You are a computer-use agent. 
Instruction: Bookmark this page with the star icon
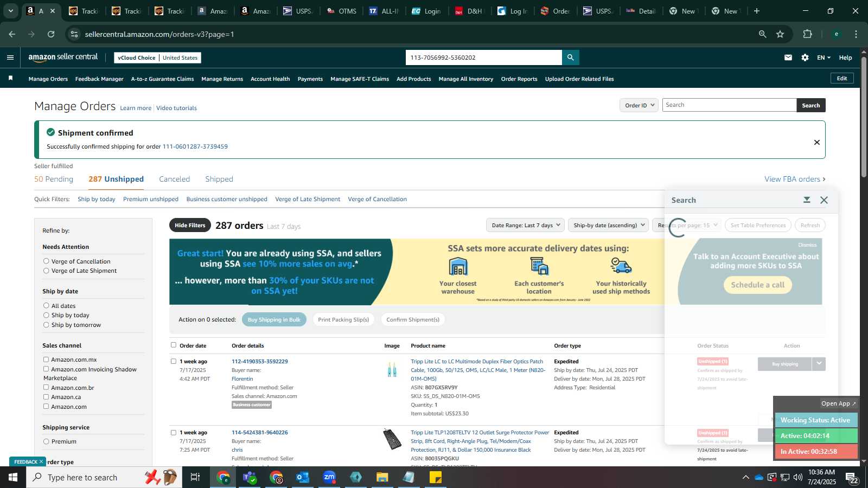pyautogui.click(x=780, y=34)
